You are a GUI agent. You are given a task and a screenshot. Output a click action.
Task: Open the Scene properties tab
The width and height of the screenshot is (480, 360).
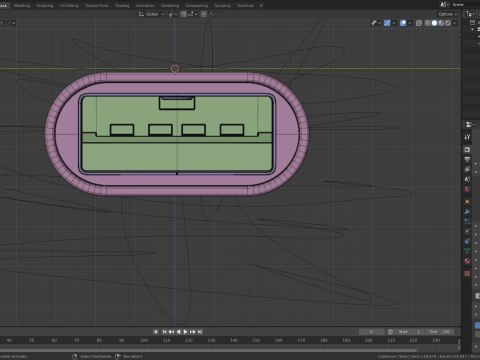(467, 179)
